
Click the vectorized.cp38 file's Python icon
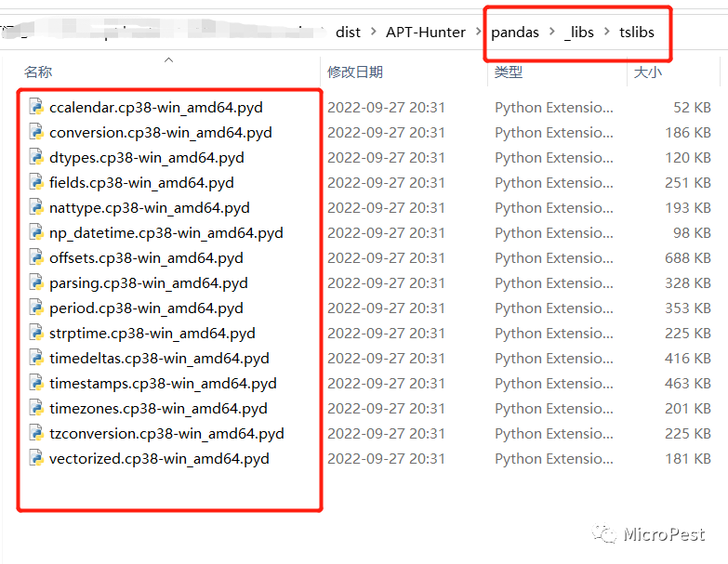(x=36, y=458)
